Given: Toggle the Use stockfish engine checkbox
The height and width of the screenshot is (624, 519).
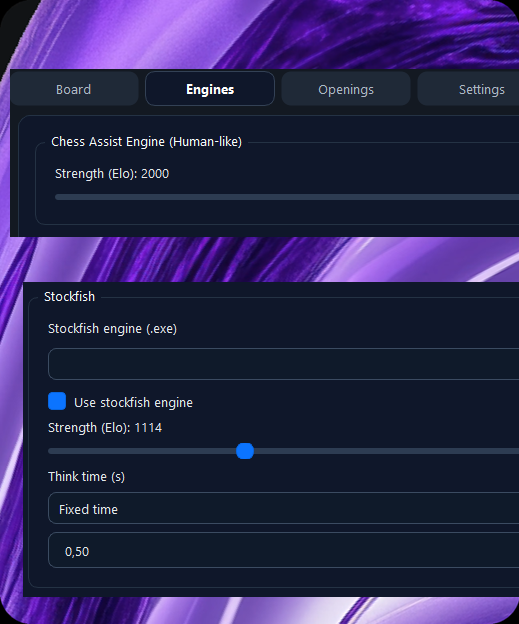Looking at the screenshot, I should click(x=57, y=401).
